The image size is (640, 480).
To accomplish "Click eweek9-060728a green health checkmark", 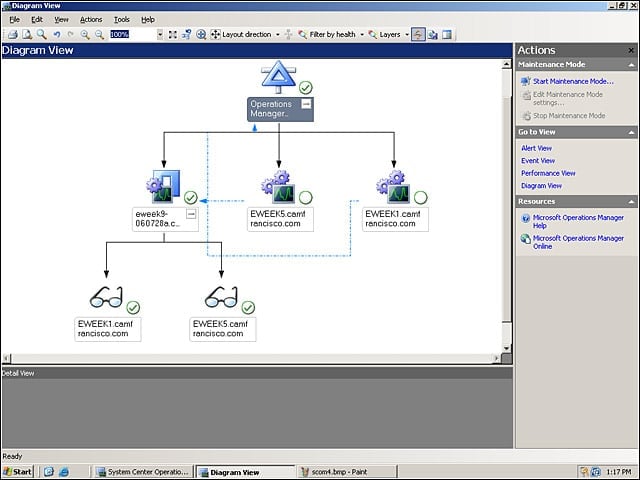I will [x=191, y=198].
